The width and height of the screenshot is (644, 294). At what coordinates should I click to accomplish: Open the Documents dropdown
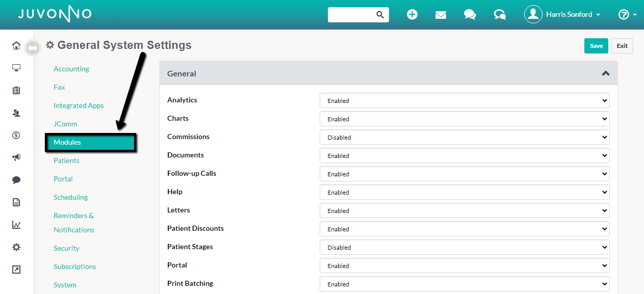(465, 155)
